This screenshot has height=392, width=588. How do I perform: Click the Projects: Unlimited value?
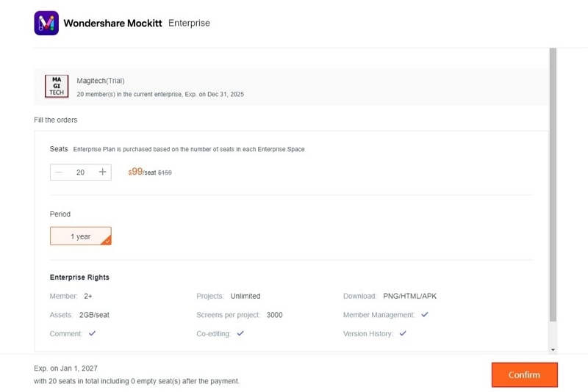(245, 296)
